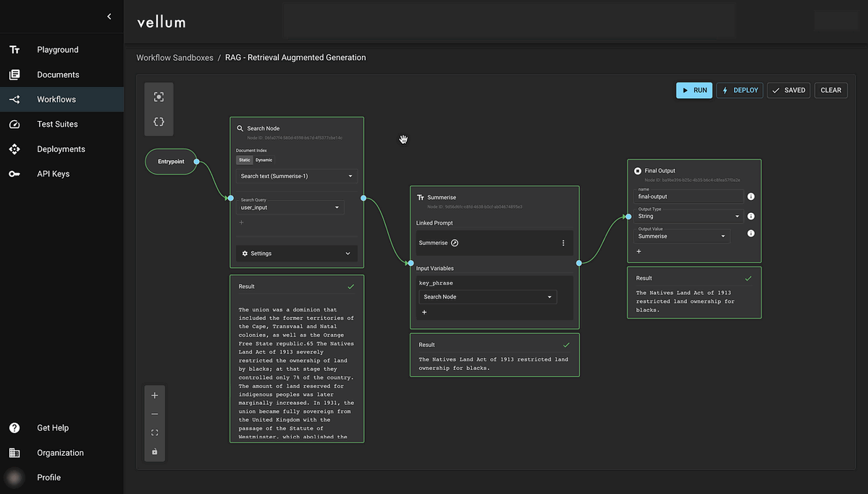Click the Deployments diamond icon
Screen dimensions: 868x494
click(x=14, y=149)
